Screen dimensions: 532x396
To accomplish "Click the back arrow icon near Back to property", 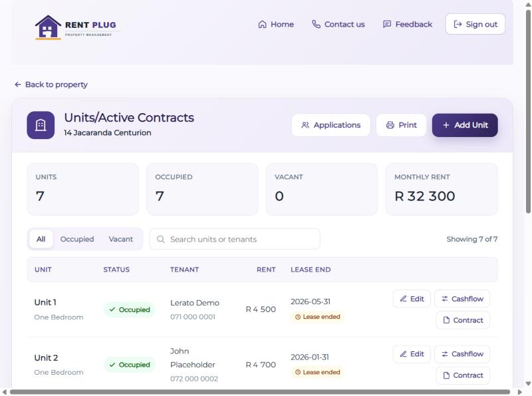I will (x=18, y=85).
